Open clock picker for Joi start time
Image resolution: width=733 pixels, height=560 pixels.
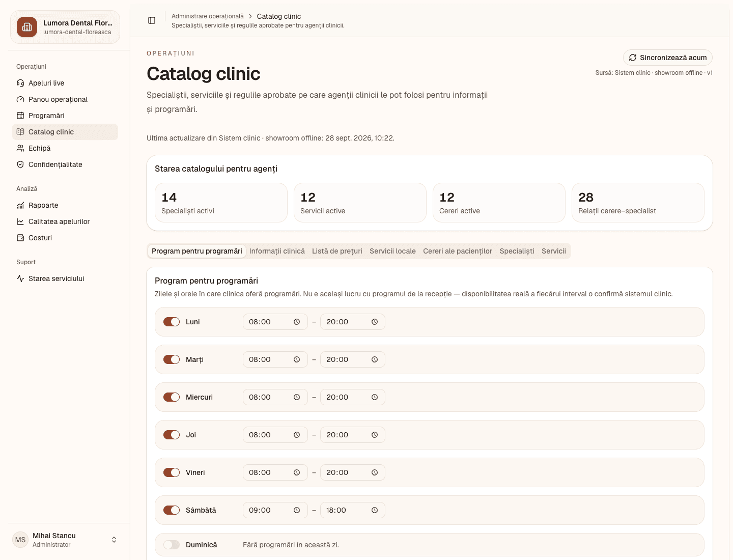(297, 435)
